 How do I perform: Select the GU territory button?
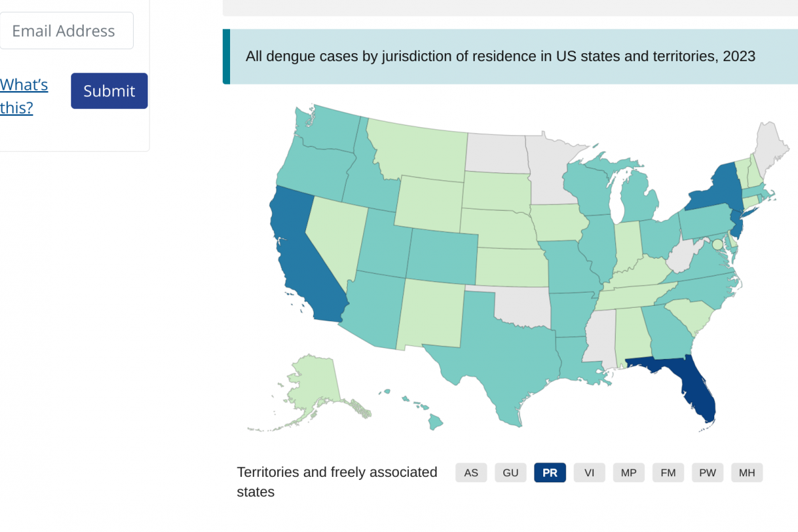coord(511,473)
